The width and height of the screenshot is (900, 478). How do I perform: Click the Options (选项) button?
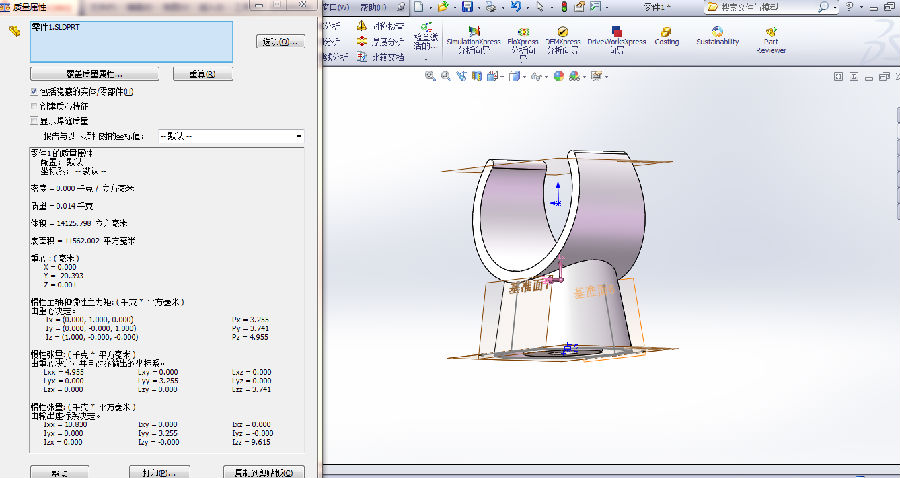(279, 42)
